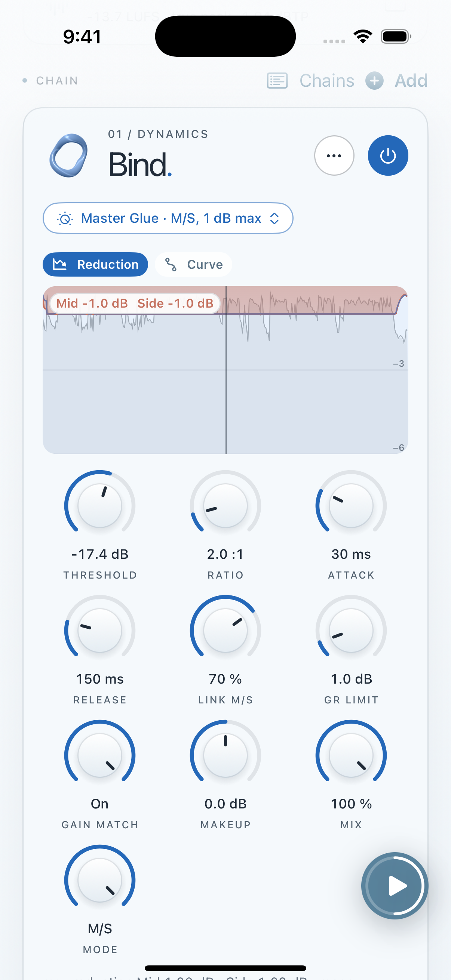
Task: Tap the 01 / DYNAMICS label
Action: (158, 134)
